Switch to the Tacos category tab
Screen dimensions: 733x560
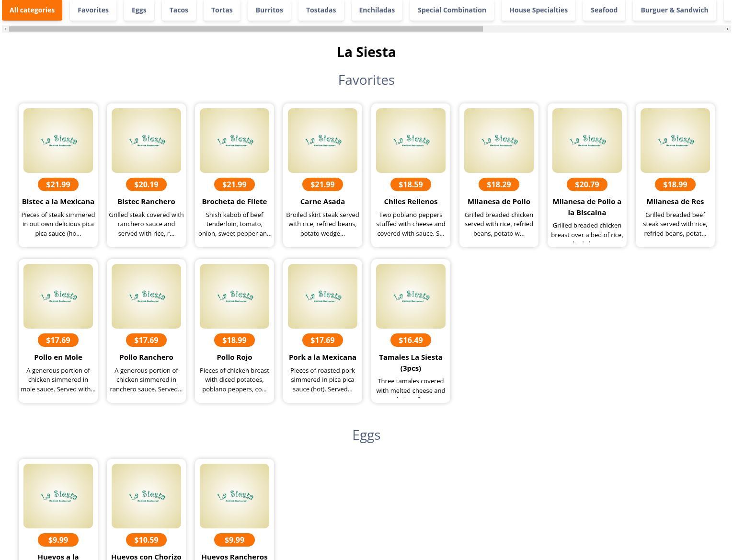[179, 10]
